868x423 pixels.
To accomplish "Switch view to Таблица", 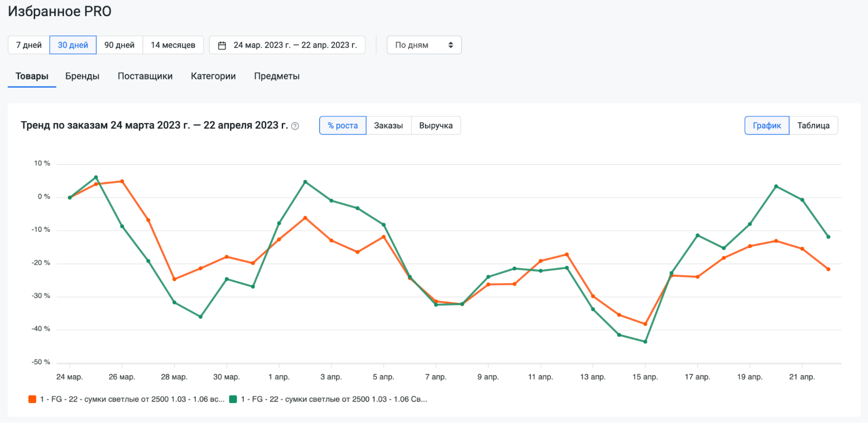I will pyautogui.click(x=813, y=126).
